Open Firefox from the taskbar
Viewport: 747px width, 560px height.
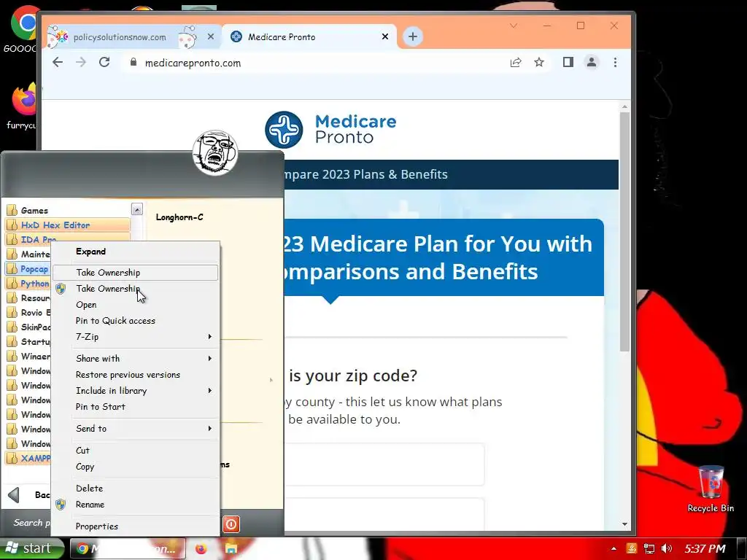(x=201, y=548)
